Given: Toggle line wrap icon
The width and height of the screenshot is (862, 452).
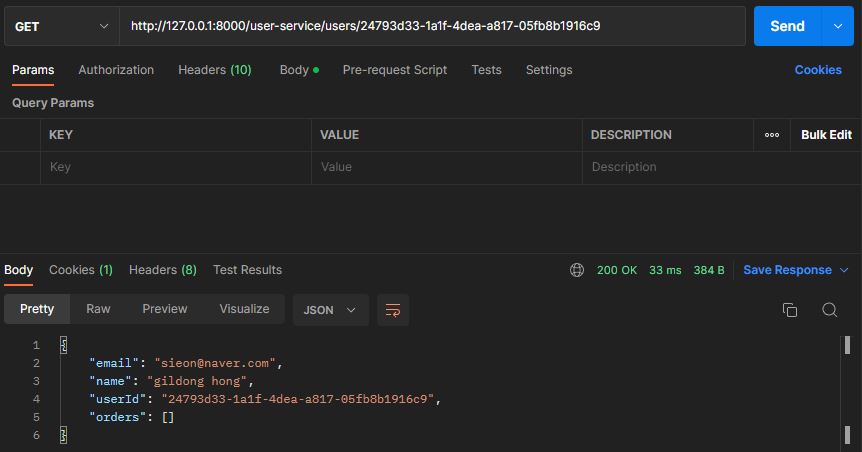Looking at the screenshot, I should [393, 310].
